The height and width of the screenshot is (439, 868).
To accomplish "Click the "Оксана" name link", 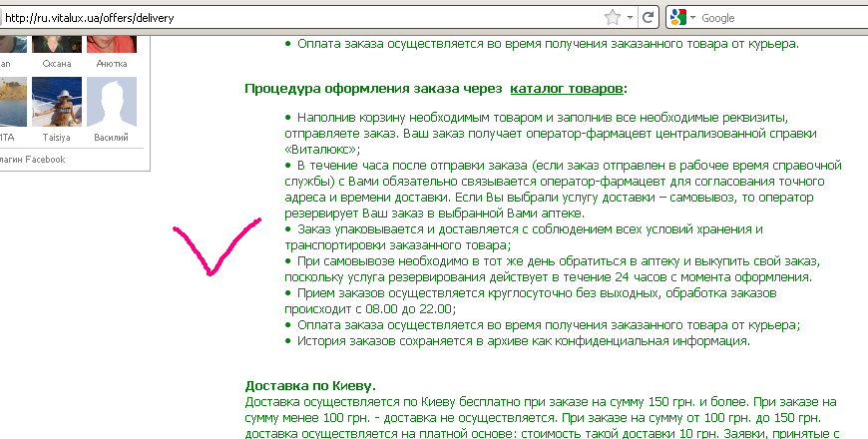I will (57, 61).
